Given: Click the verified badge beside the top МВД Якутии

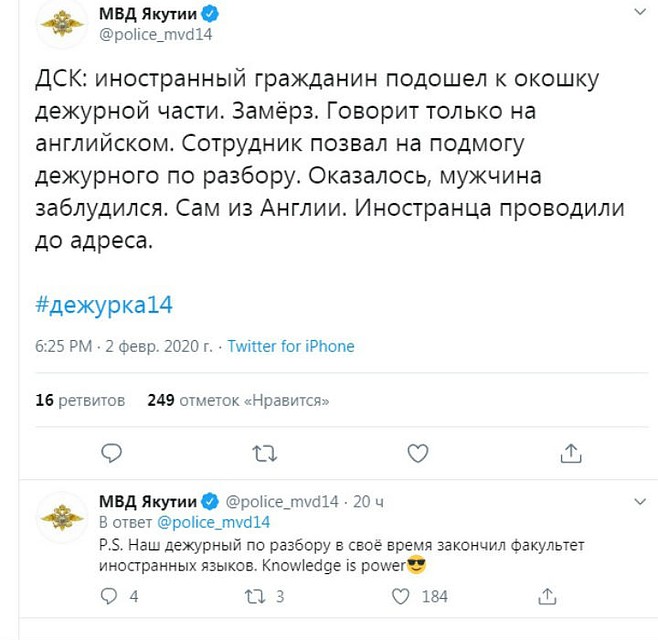Looking at the screenshot, I should tap(210, 14).
